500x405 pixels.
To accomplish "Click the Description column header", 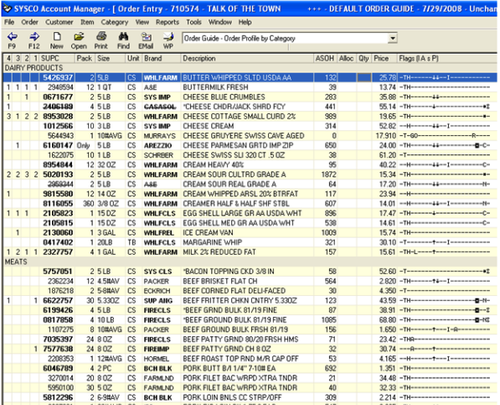I will (247, 58).
